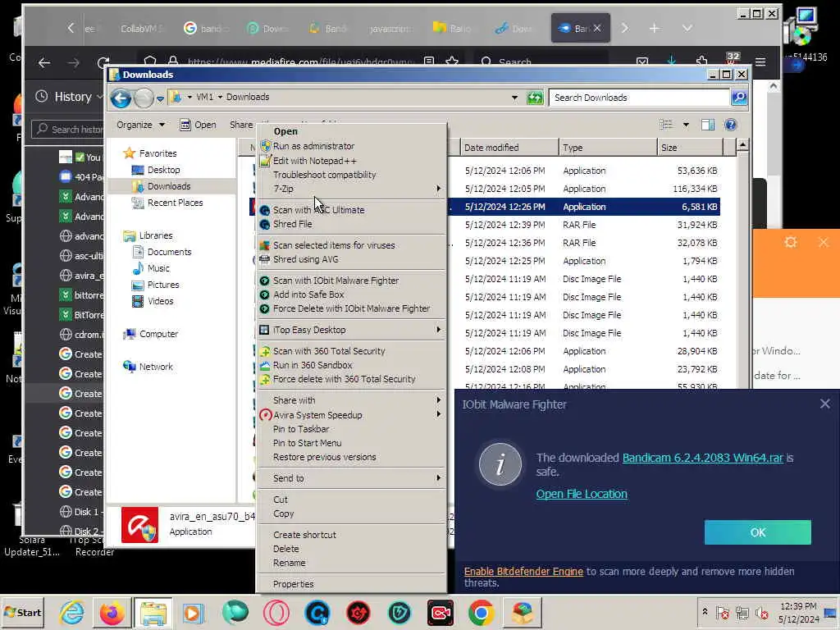840x630 pixels.
Task: Choose Force delete with 360 Total Security
Action: tap(345, 379)
